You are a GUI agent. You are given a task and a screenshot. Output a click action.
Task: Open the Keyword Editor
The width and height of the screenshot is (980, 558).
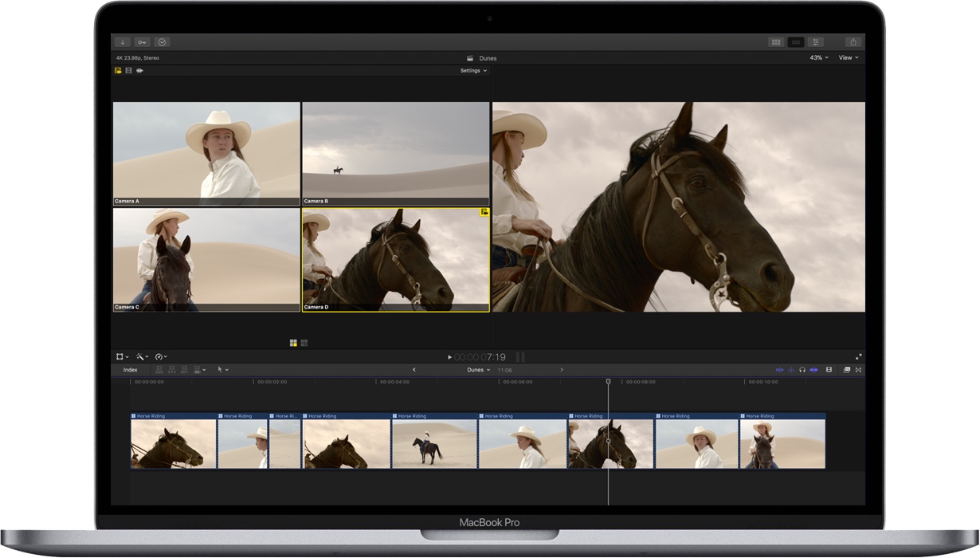[x=140, y=41]
